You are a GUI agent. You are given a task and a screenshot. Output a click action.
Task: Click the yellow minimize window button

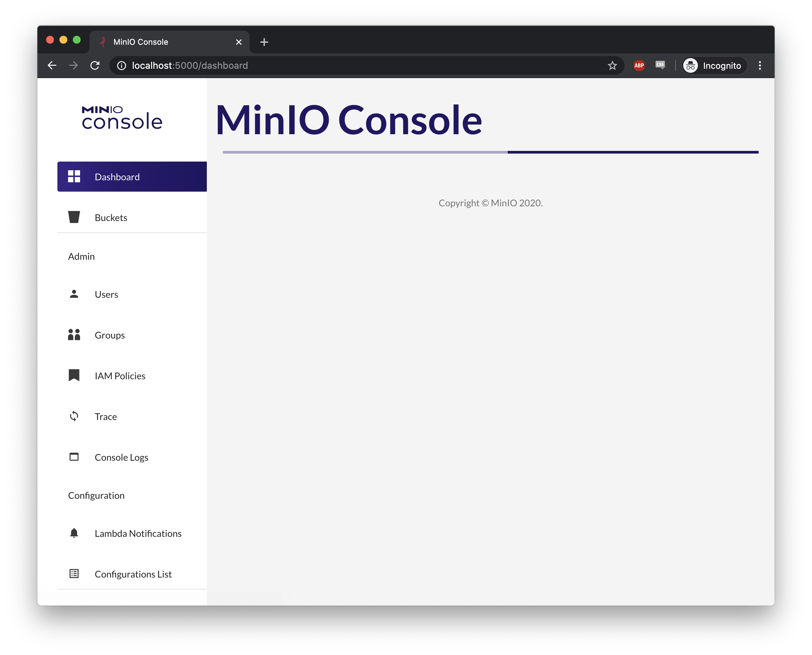click(63, 40)
